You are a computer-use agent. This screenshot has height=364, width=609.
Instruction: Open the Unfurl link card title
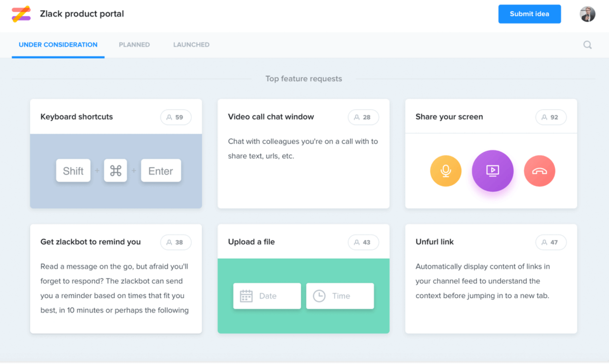[x=435, y=242]
